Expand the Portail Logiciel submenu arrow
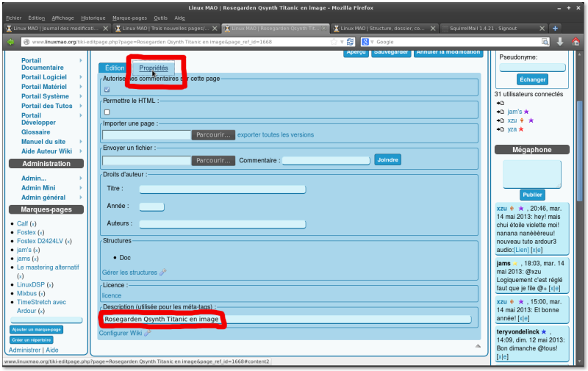The image size is (588, 371). [x=81, y=77]
